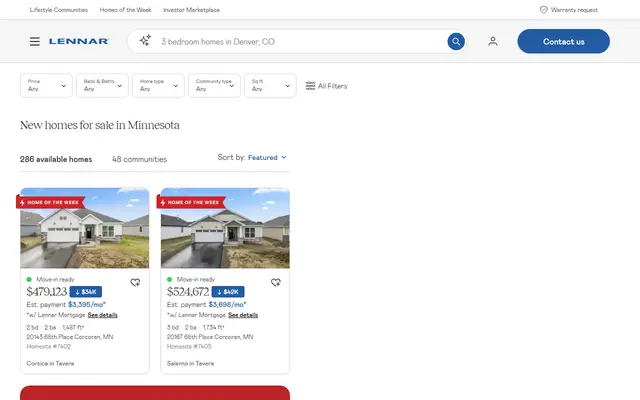Click the All Filters sliders icon
The height and width of the screenshot is (400, 640).
click(x=310, y=86)
